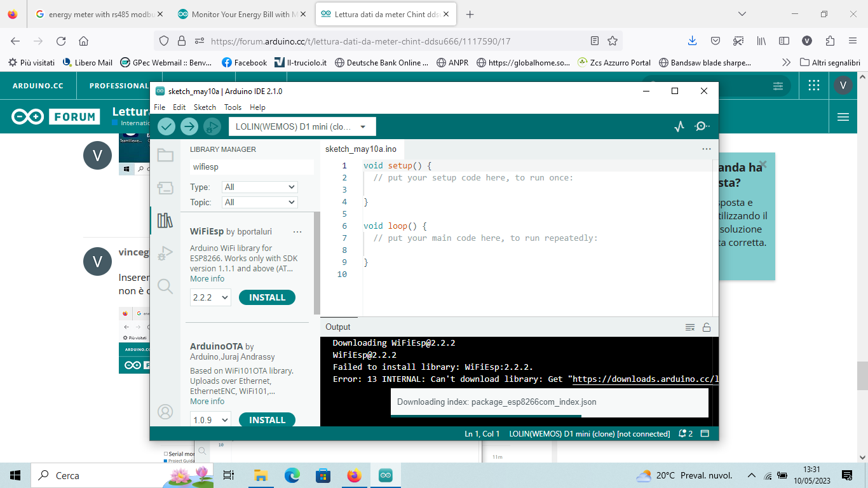Install the WiFiEsp library

pos(267,297)
